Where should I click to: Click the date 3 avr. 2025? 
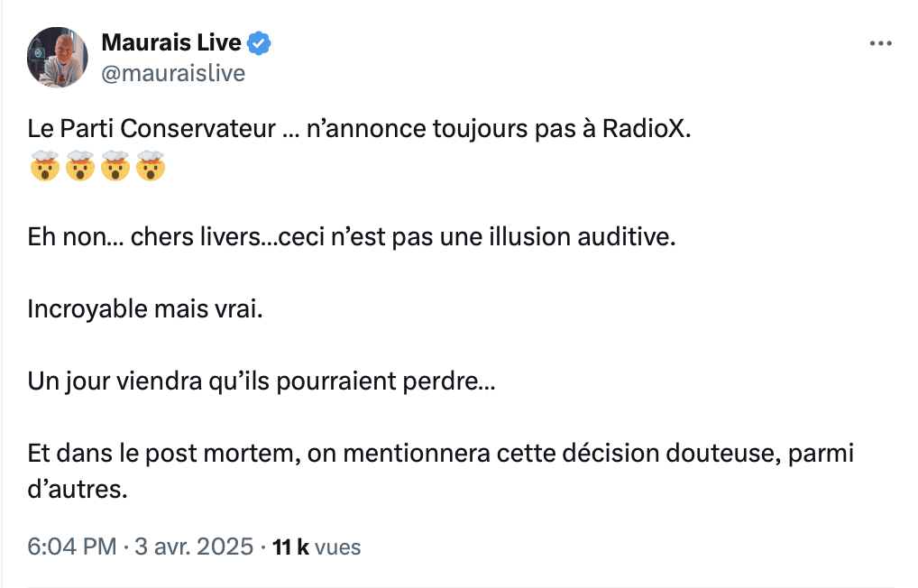[x=194, y=547]
